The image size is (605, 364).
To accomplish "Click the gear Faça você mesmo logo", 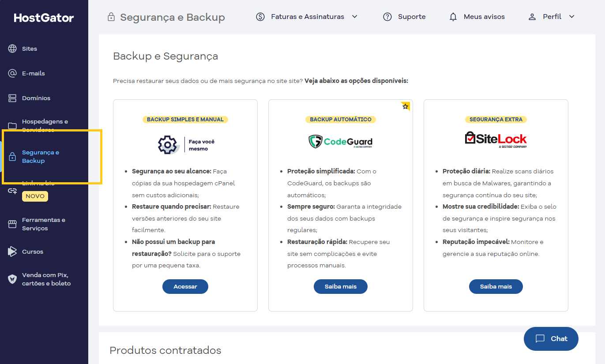I will [x=186, y=145].
